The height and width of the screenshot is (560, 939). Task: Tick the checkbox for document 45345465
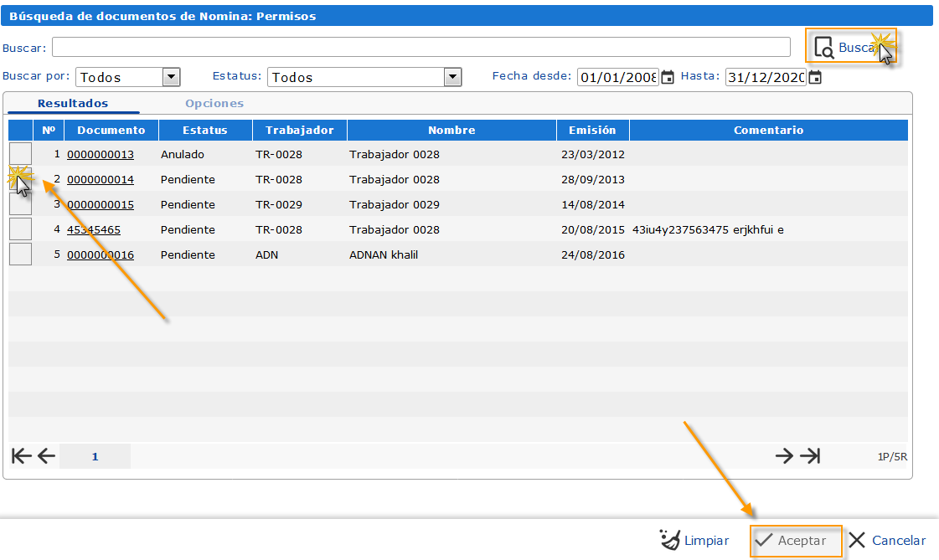pyautogui.click(x=20, y=229)
